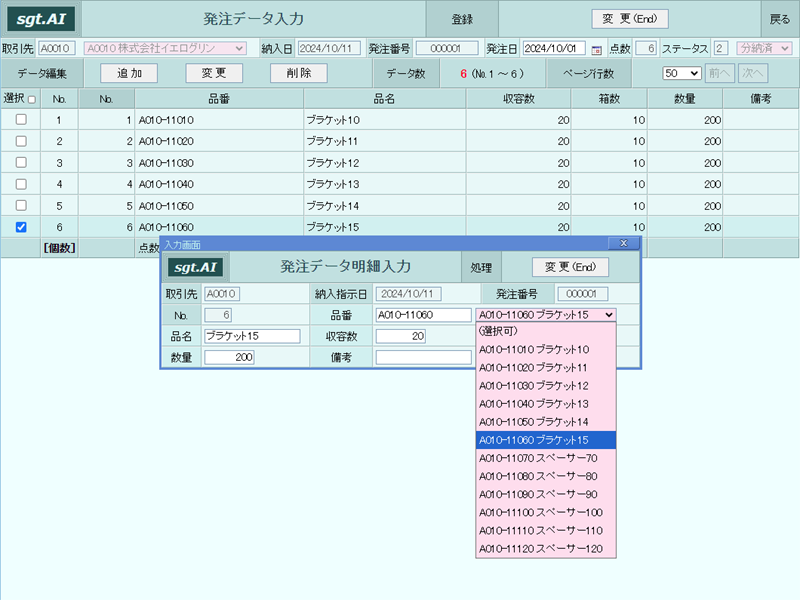Toggle the select-all checkbox in 選択 header

32,99
